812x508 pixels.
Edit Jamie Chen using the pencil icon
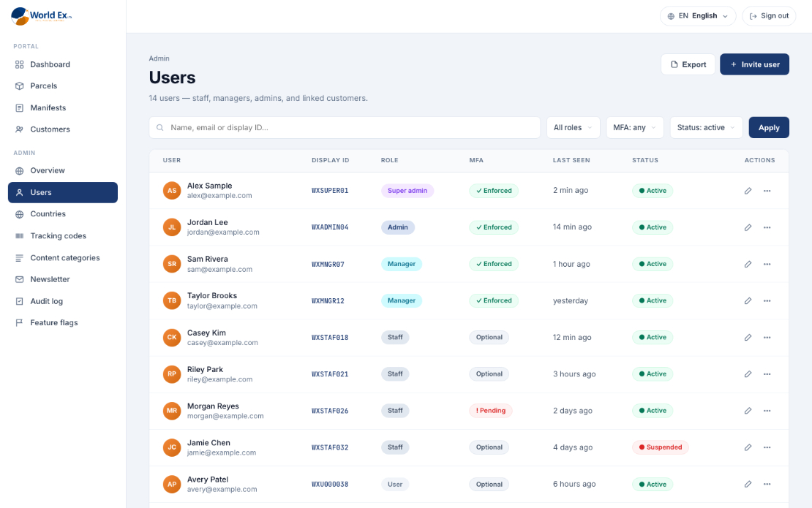pos(748,447)
